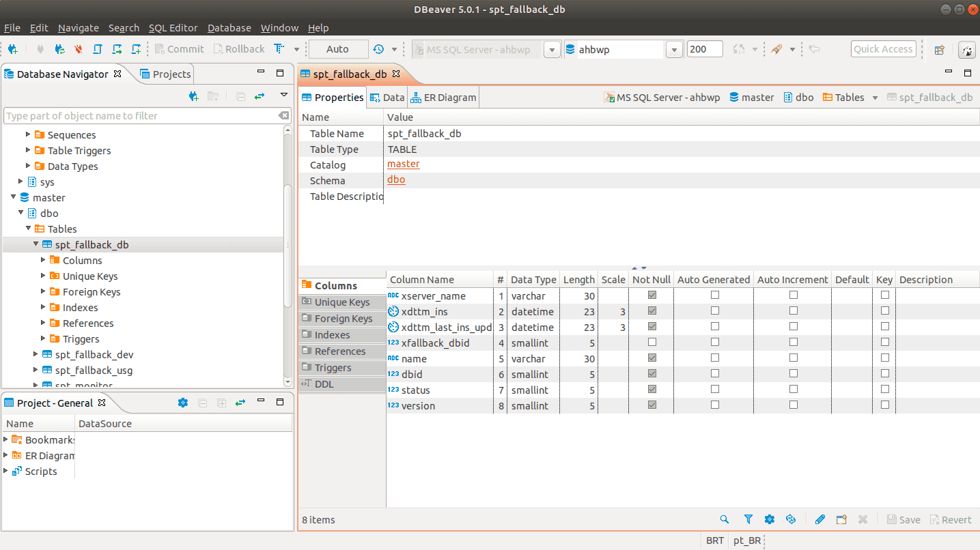Open Project-General panel settings gear

pyautogui.click(x=182, y=402)
